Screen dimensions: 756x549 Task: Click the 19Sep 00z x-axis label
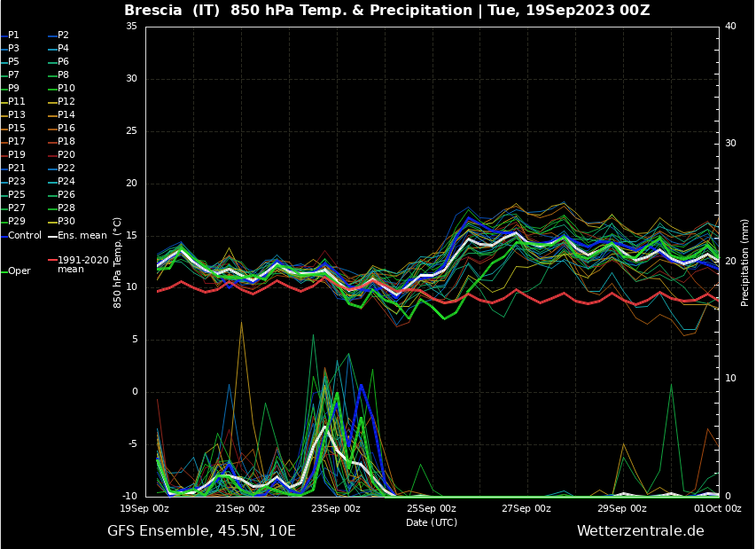pos(144,508)
